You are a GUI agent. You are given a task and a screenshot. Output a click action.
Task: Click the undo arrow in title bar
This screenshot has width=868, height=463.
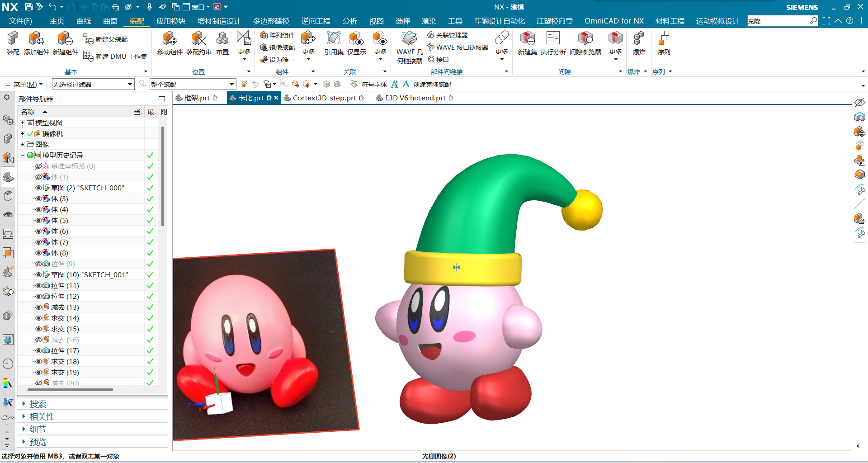tap(52, 7)
